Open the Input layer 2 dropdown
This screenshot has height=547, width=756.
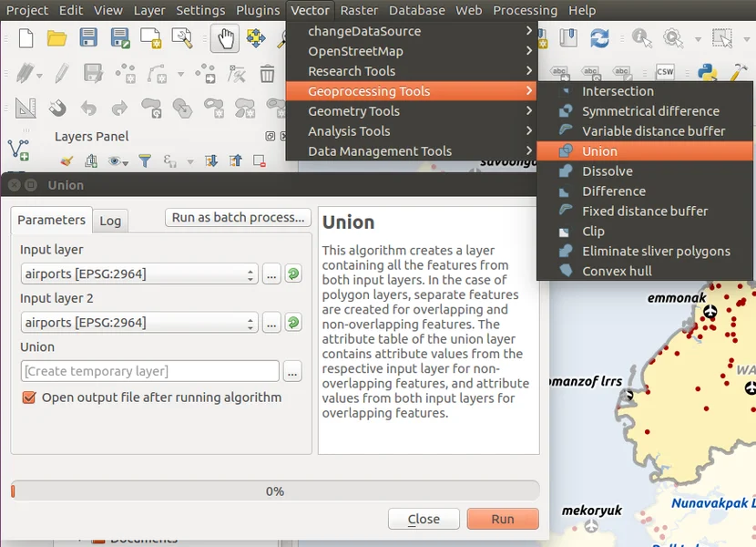(x=139, y=323)
